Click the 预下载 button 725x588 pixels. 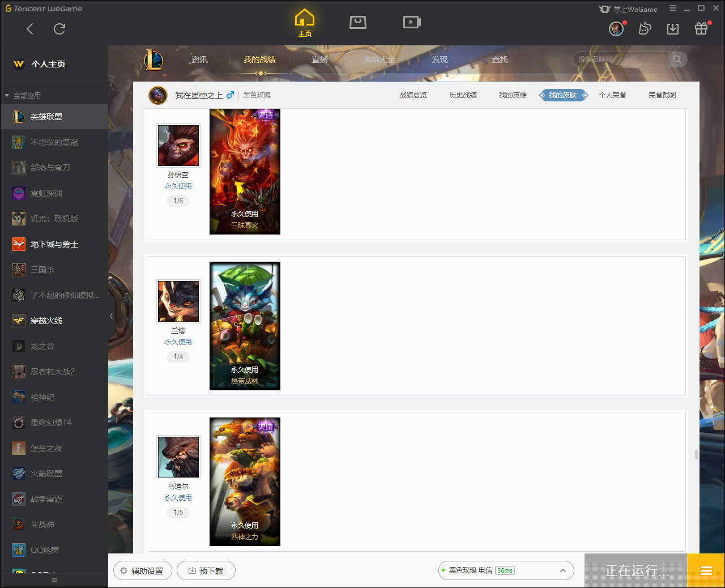[206, 570]
